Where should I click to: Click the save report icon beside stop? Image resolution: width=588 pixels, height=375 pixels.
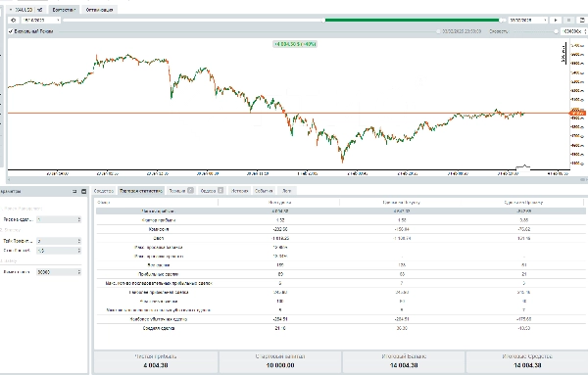coord(582,21)
